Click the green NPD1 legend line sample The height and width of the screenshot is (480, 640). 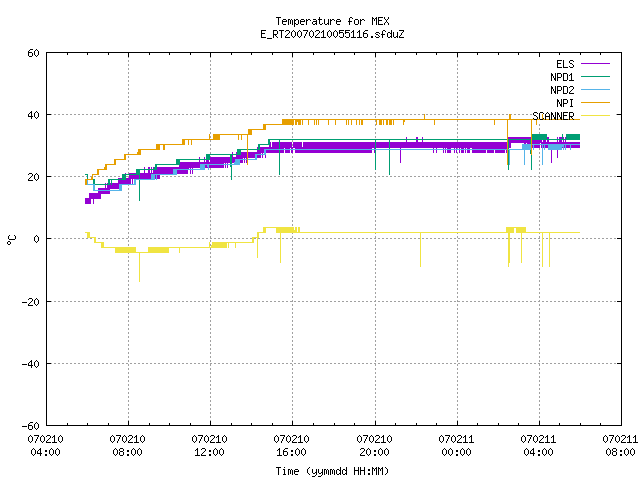pos(595,77)
